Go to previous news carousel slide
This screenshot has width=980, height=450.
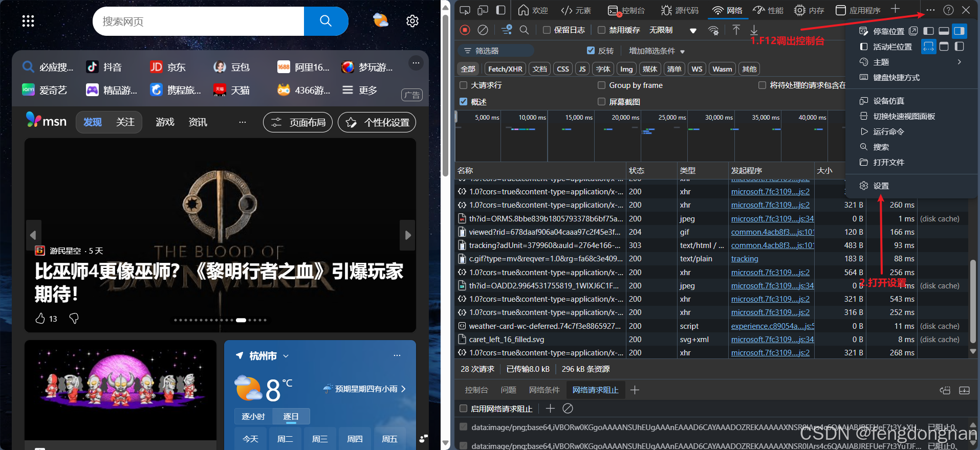click(x=33, y=235)
